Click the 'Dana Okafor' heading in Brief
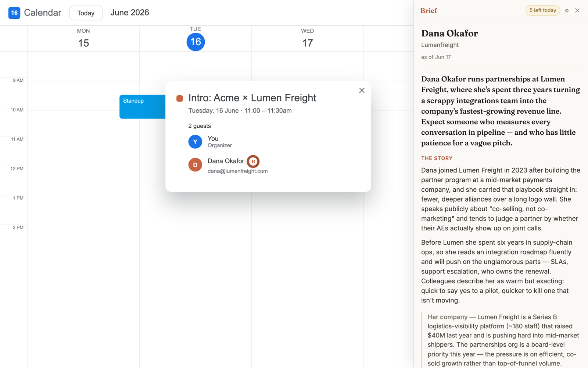 tap(449, 33)
